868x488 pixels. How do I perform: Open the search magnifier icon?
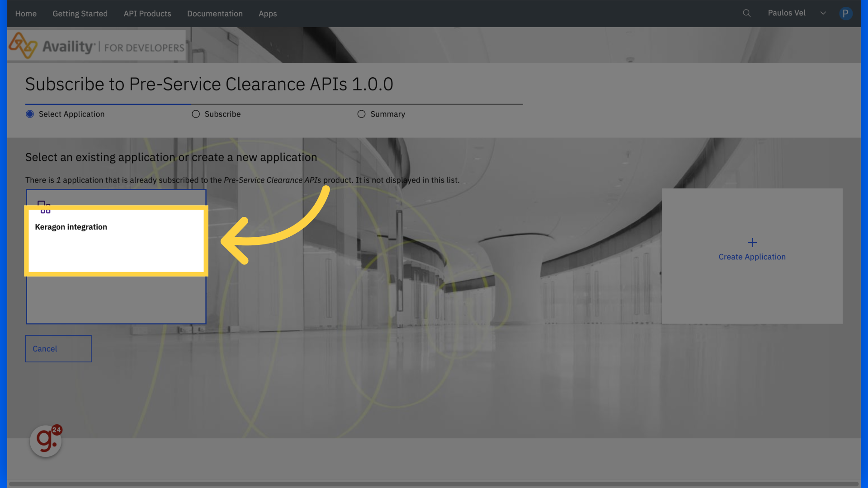coord(746,13)
